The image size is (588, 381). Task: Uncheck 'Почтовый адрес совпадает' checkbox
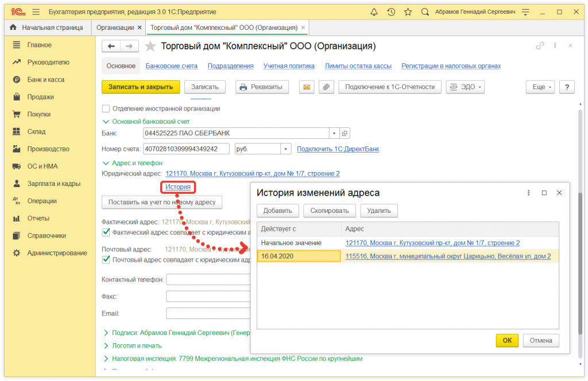(x=106, y=259)
